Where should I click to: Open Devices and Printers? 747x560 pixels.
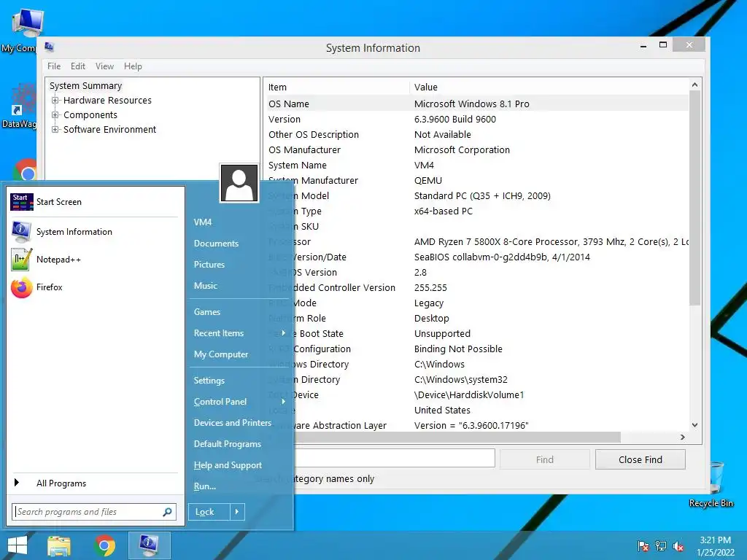pyautogui.click(x=233, y=423)
